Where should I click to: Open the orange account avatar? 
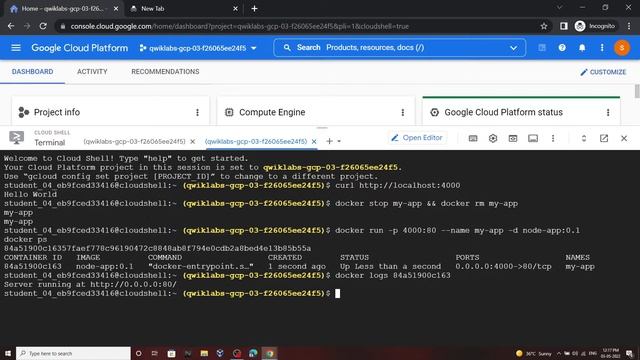622,48
